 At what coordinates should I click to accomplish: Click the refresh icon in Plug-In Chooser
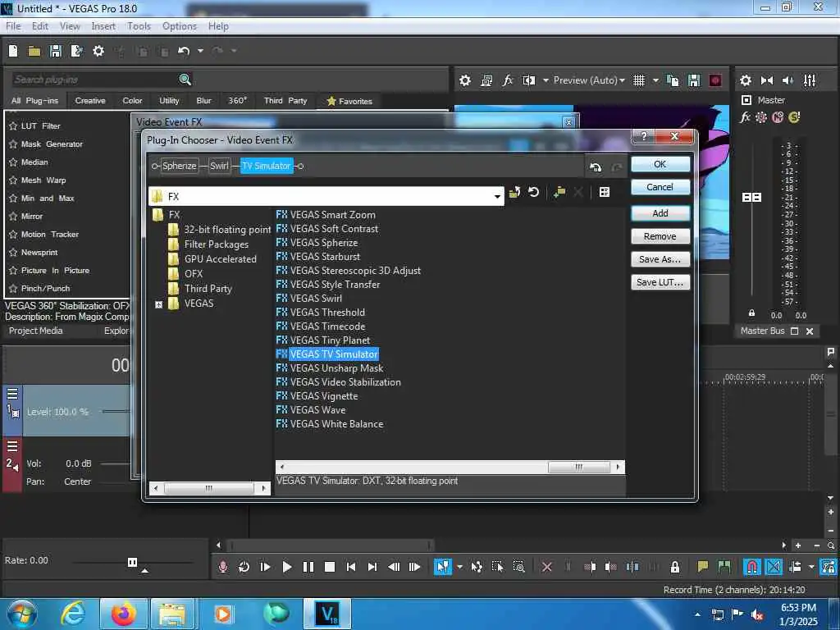(533, 192)
